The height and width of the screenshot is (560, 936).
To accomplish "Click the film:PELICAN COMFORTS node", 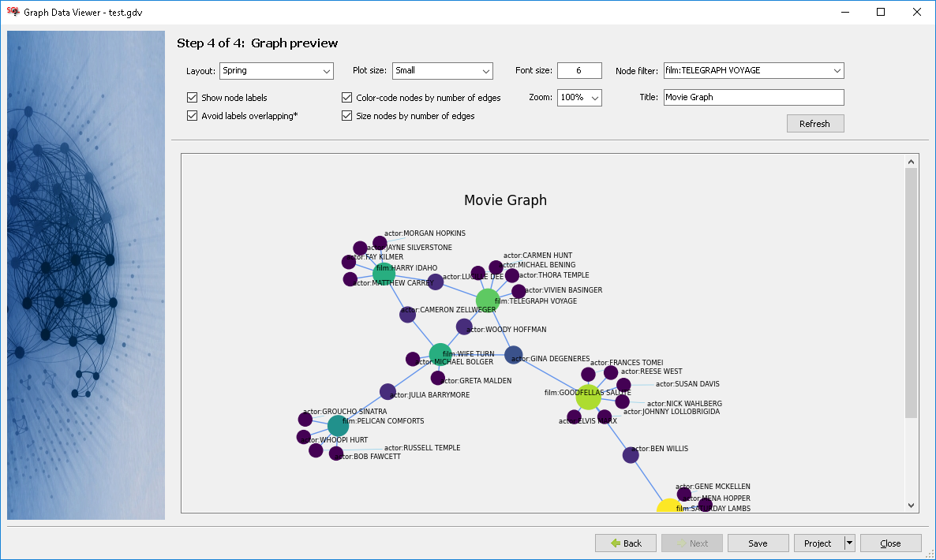I will click(x=338, y=426).
